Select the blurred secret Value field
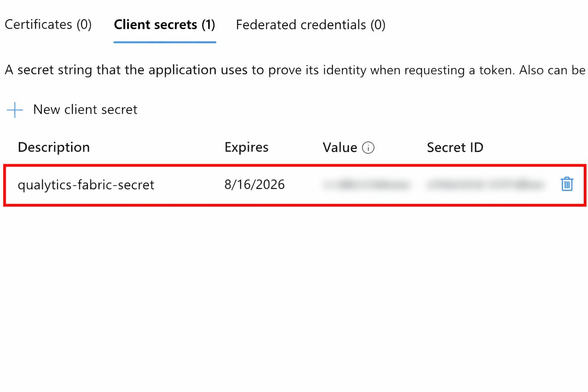Screen dimensions: 588x392 pos(367,184)
